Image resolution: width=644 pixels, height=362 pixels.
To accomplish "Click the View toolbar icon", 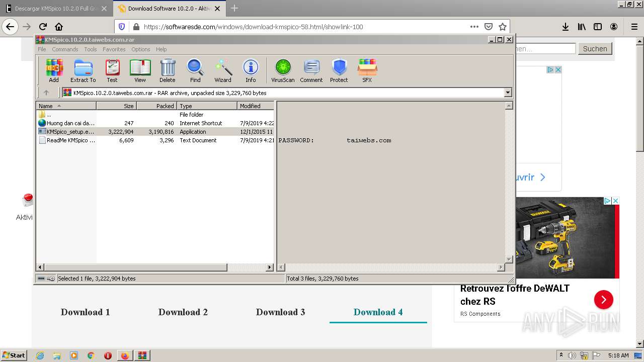I will [140, 70].
